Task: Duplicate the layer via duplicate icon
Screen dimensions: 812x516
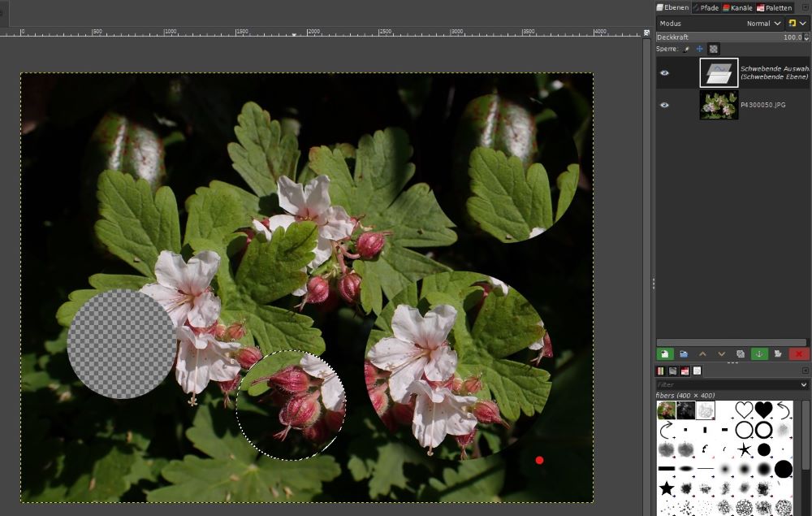Action: coord(741,354)
